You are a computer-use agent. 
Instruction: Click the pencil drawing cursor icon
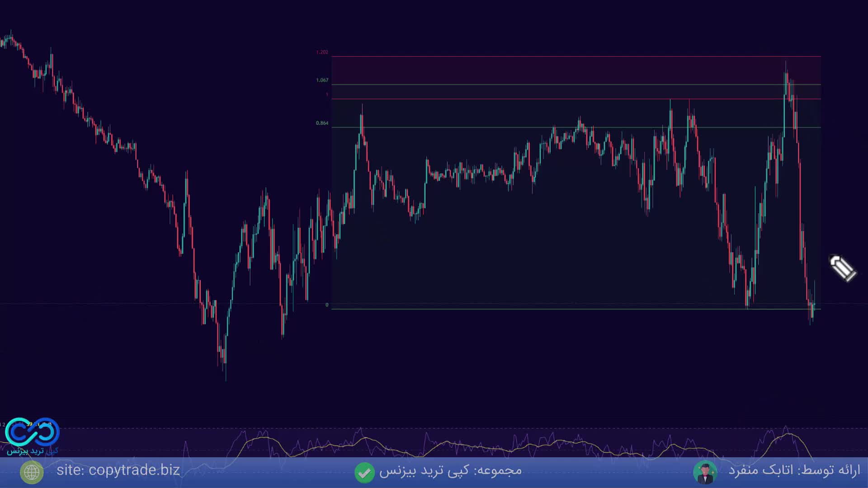842,268
